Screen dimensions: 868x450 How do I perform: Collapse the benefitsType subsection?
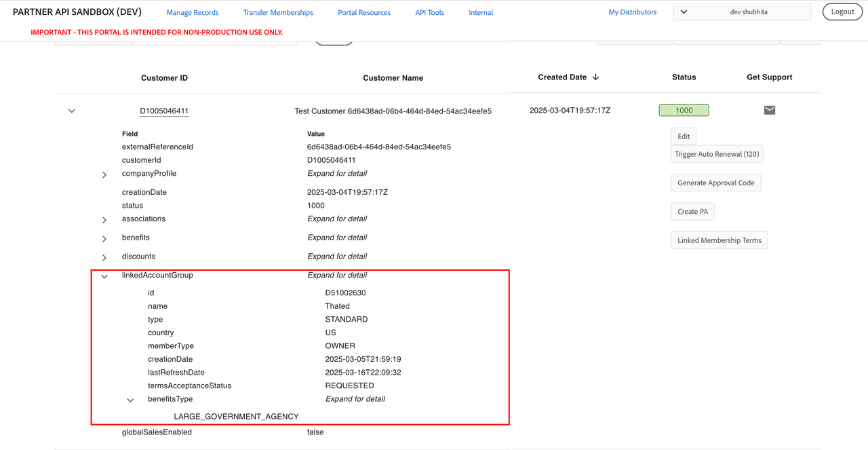point(130,400)
